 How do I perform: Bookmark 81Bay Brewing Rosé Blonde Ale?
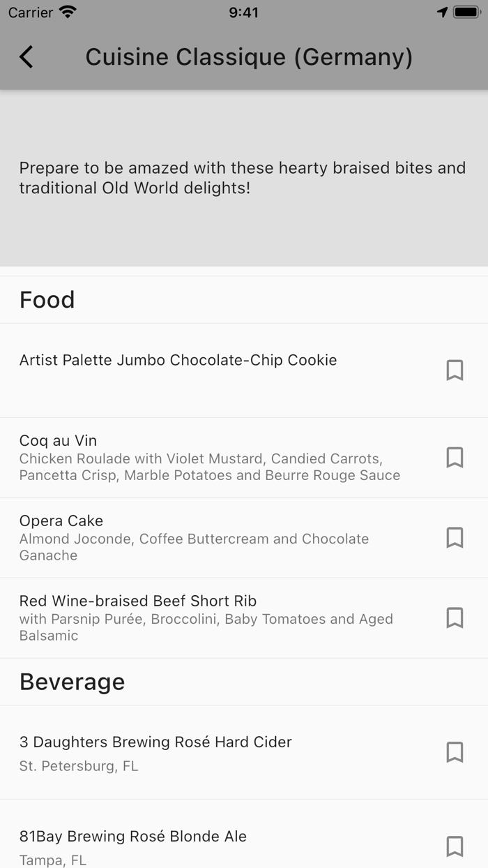point(455,846)
